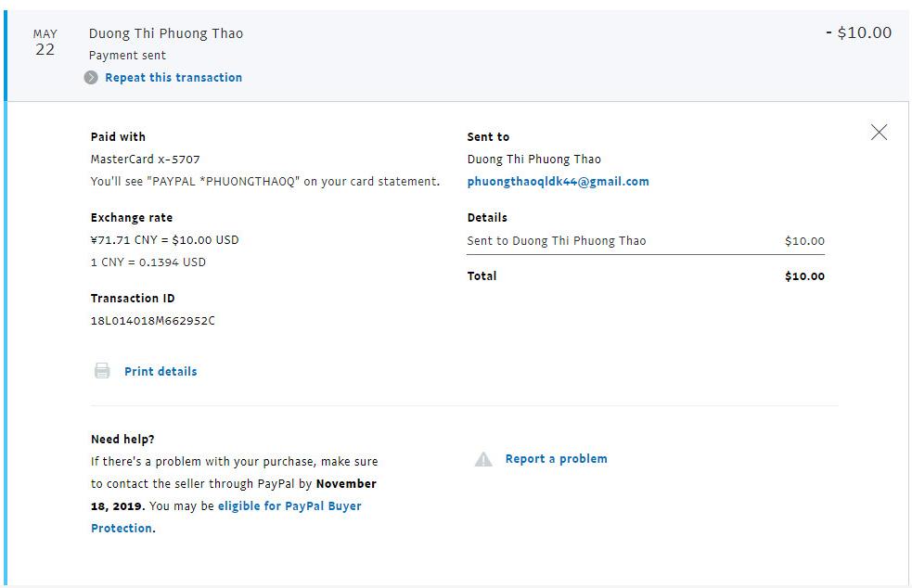This screenshot has height=588, width=912.
Task: Select the transaction ID 18L014018M662952C
Action: [x=153, y=321]
